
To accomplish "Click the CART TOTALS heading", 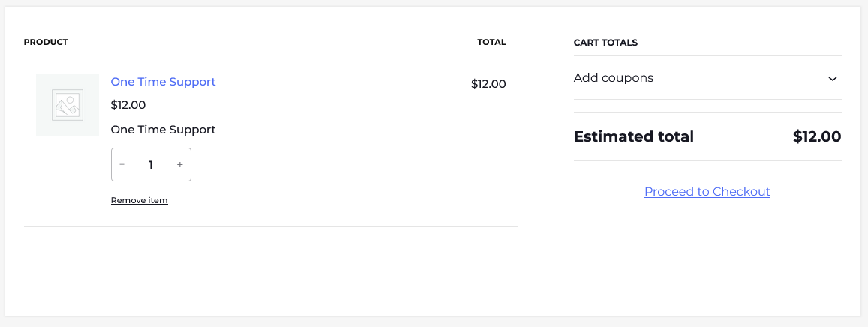I will point(605,43).
